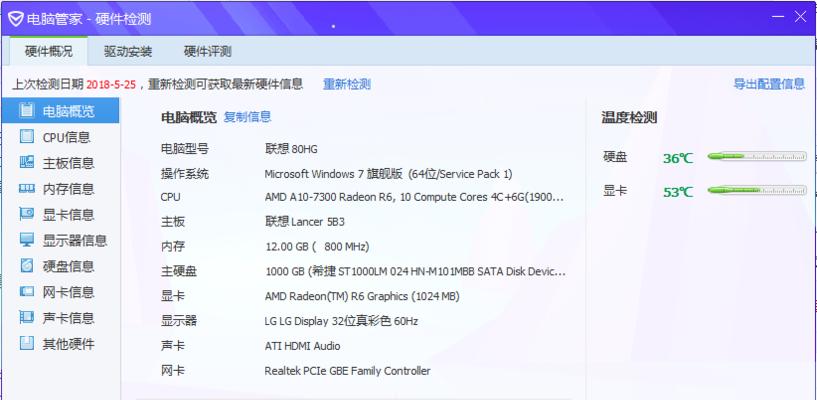Click the 36℃ hard disk temperature value
The width and height of the screenshot is (817, 400).
click(678, 158)
